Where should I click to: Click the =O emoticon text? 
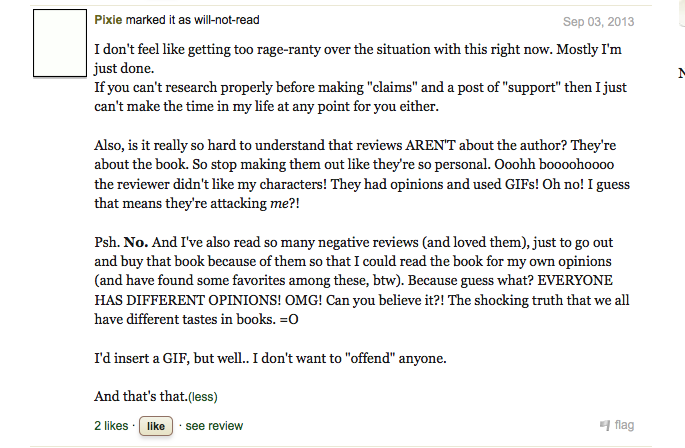[x=289, y=320]
